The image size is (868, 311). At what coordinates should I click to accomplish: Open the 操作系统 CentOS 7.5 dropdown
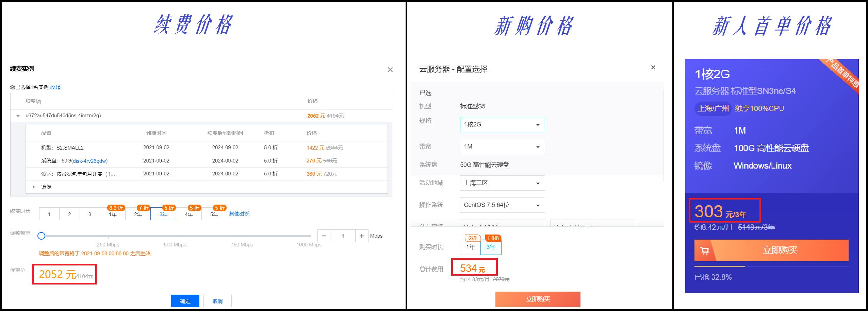(x=502, y=205)
